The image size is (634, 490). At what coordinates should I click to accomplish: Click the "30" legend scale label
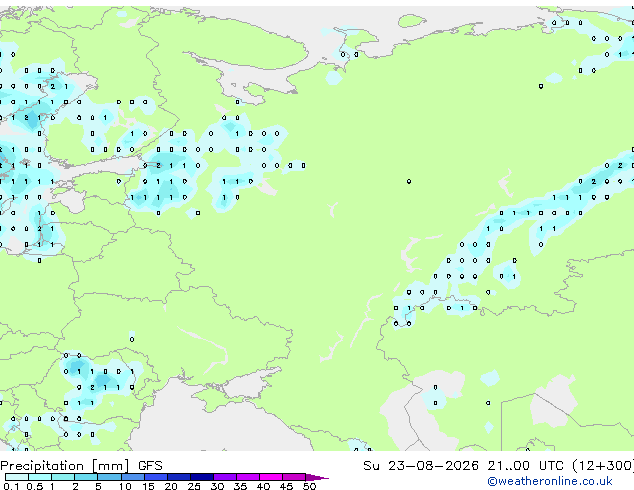click(217, 486)
